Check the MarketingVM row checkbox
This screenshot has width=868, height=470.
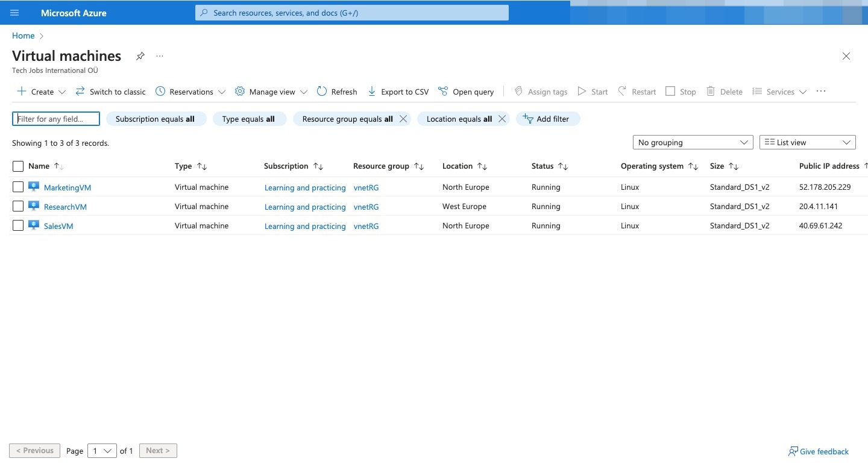click(18, 187)
